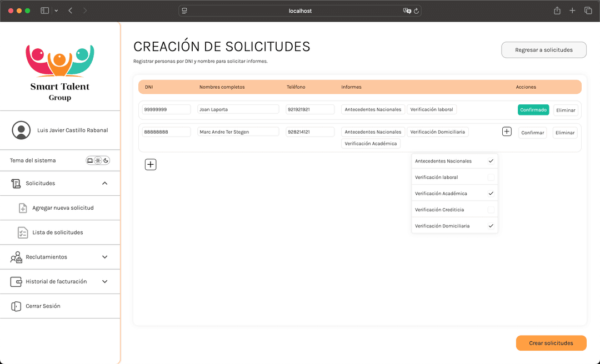
Task: Open Lista de solicitudes from sidebar
Action: (58, 232)
